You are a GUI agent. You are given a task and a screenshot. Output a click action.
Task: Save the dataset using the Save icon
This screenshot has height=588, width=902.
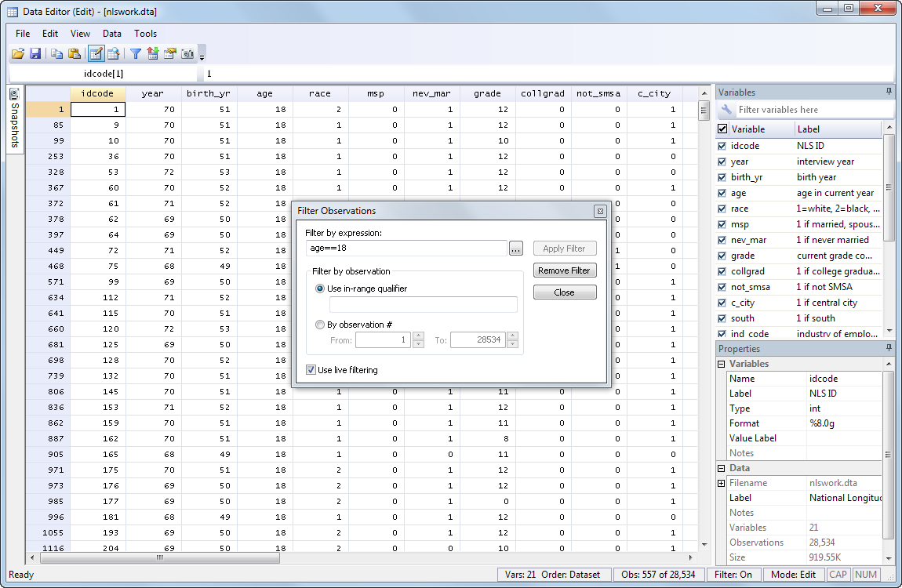(35, 53)
